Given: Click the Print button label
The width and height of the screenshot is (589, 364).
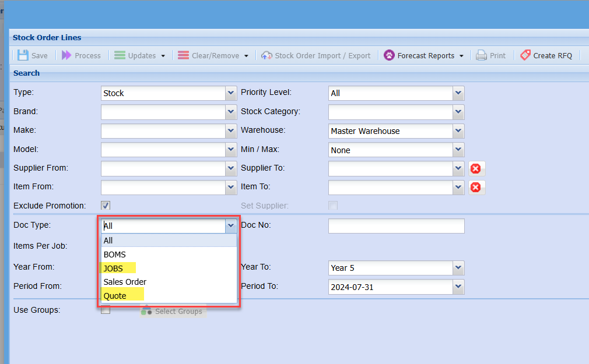Looking at the screenshot, I should point(497,55).
